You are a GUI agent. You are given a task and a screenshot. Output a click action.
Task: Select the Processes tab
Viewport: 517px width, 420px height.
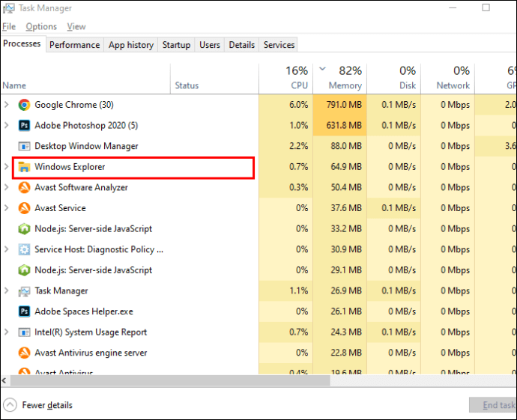point(22,43)
